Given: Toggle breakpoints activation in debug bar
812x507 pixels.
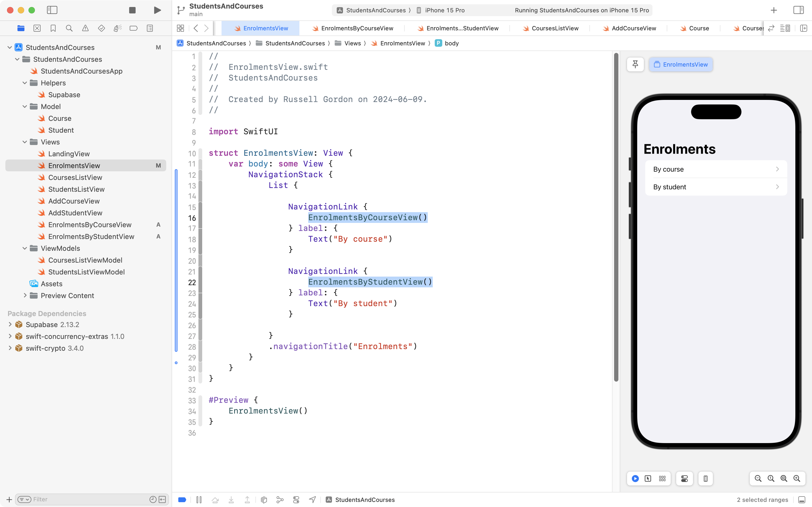Looking at the screenshot, I should (x=182, y=500).
